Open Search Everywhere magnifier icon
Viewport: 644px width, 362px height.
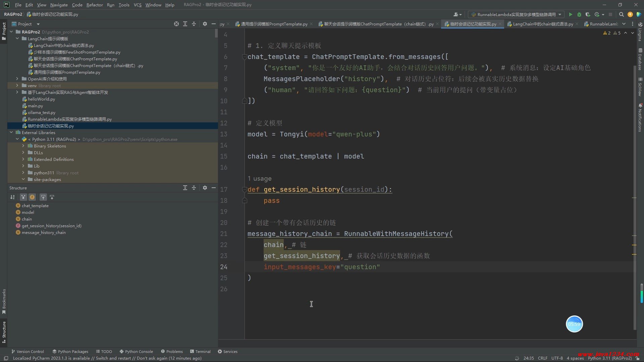point(621,14)
